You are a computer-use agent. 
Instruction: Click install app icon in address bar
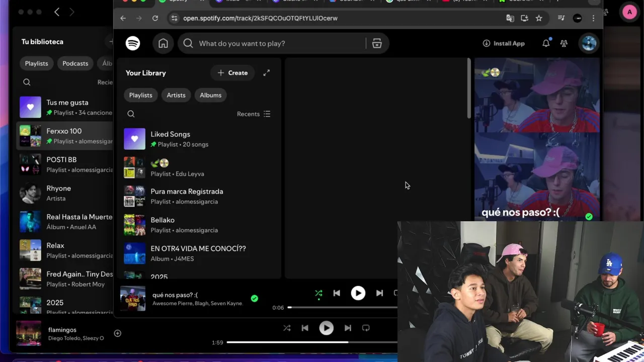[x=524, y=18]
